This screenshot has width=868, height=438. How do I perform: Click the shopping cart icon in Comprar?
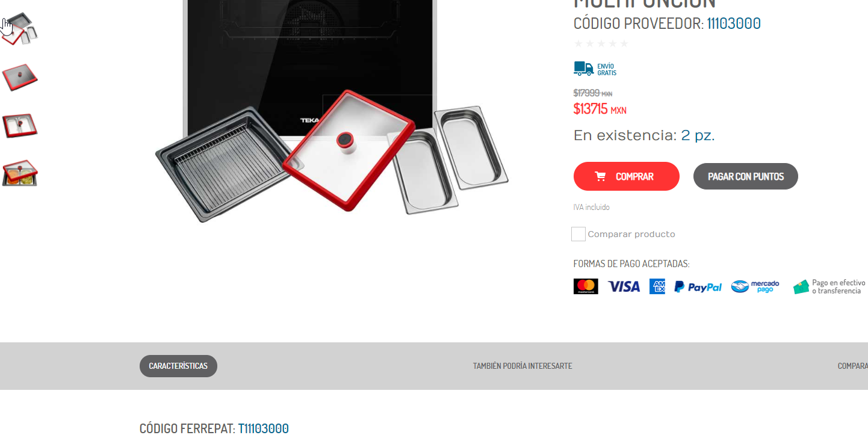tap(600, 176)
